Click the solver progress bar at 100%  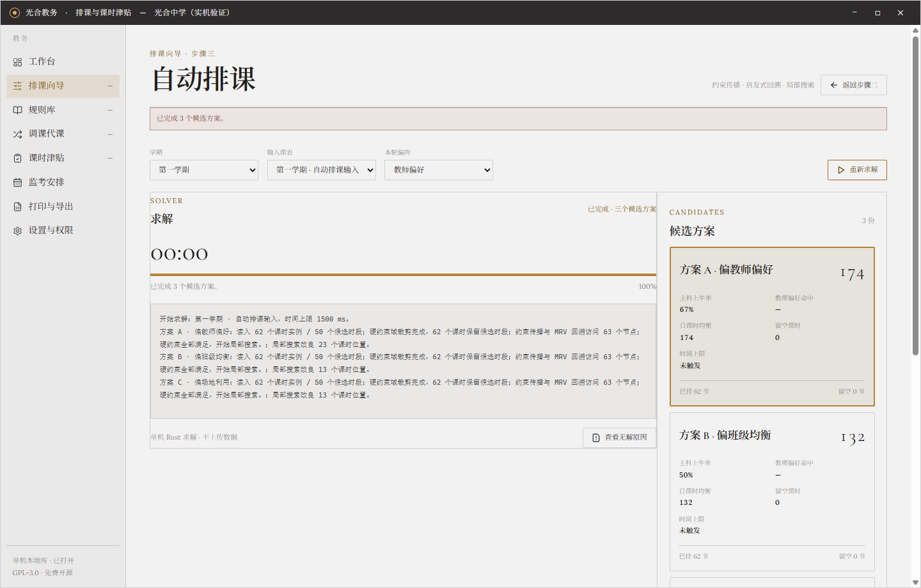click(403, 275)
